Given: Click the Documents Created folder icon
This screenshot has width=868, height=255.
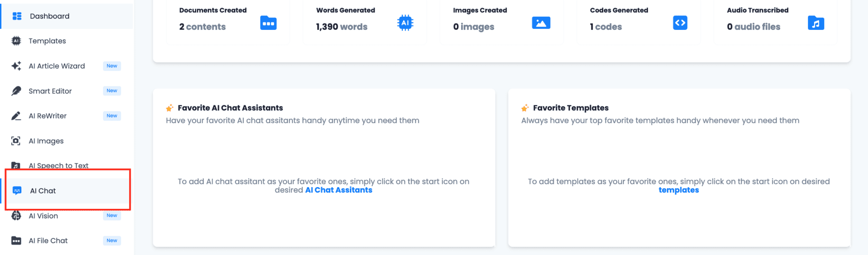Looking at the screenshot, I should [x=269, y=23].
